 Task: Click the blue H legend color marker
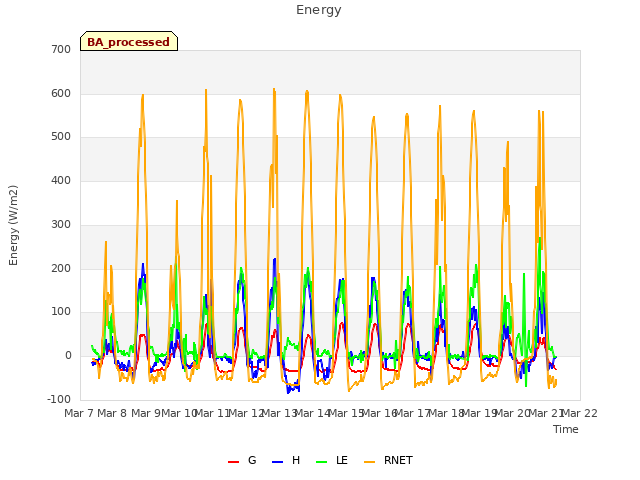click(x=278, y=462)
